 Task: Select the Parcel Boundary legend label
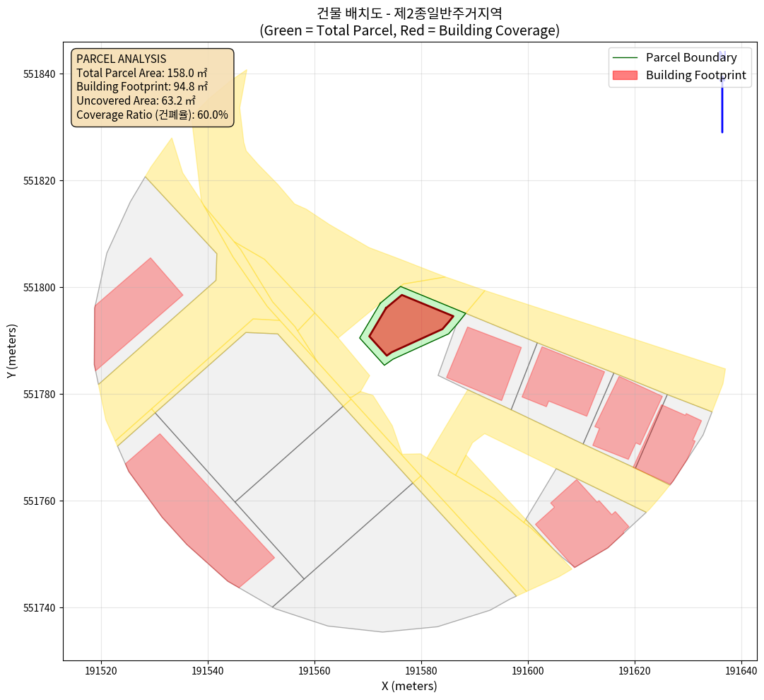(x=691, y=57)
